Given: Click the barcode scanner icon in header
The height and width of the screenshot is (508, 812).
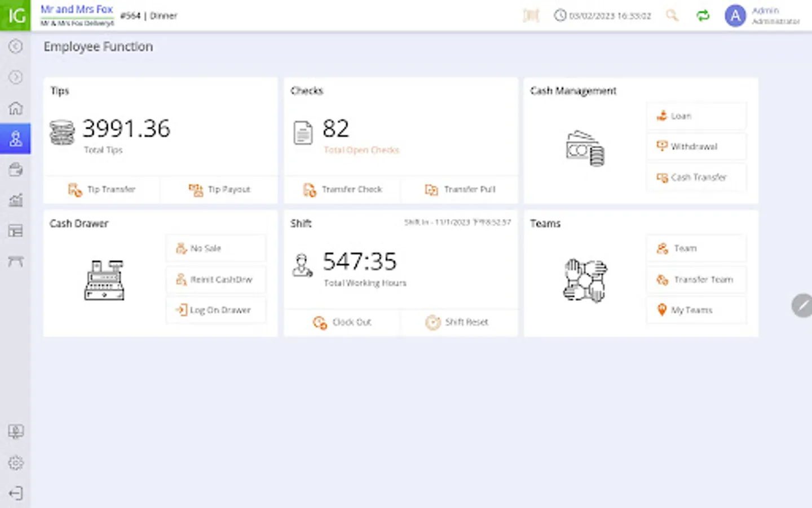Looking at the screenshot, I should click(x=531, y=15).
